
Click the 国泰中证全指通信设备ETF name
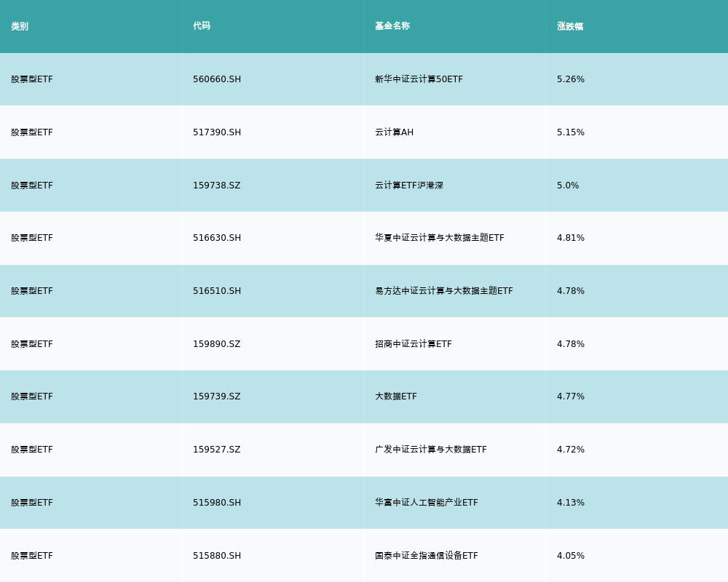point(426,556)
